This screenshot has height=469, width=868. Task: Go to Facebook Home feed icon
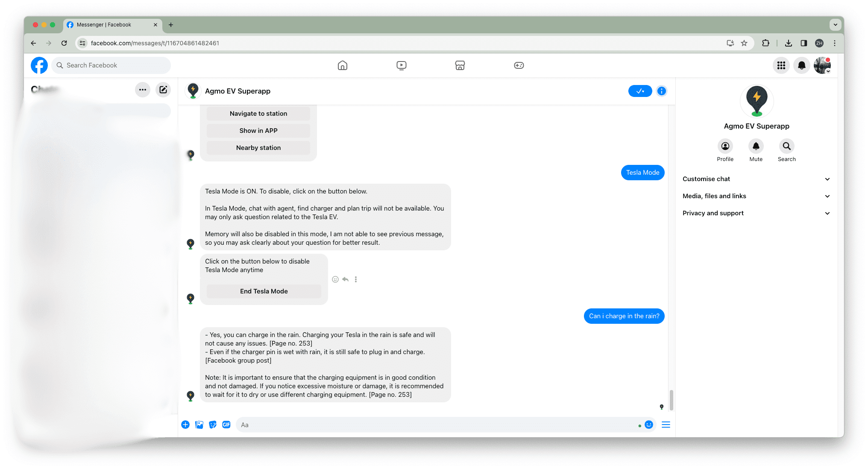[x=343, y=65]
